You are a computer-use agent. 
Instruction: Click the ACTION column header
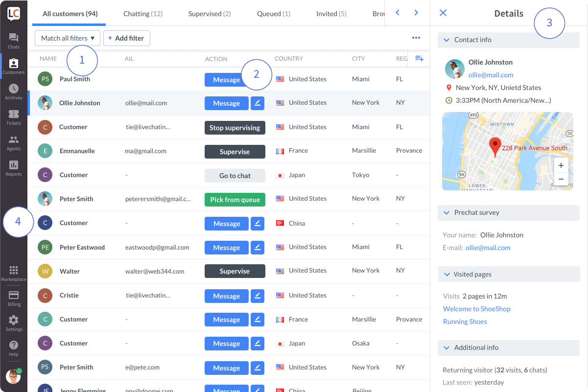pos(216,59)
